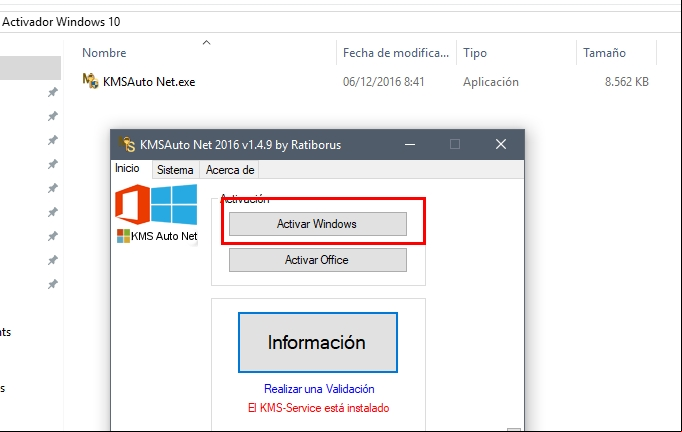Click Activador Windows 10 in address bar
This screenshot has width=682, height=432.
pyautogui.click(x=61, y=22)
